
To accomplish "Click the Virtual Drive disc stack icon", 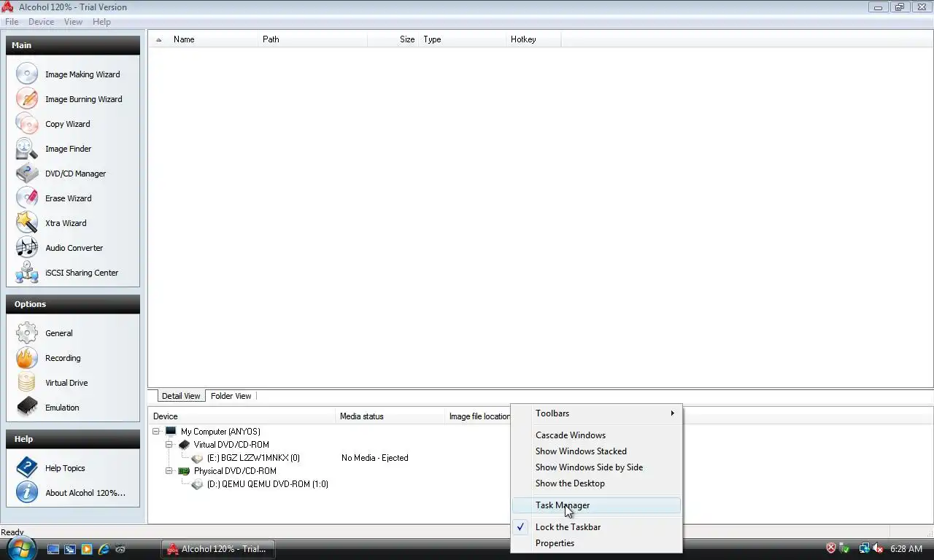I will [x=27, y=382].
